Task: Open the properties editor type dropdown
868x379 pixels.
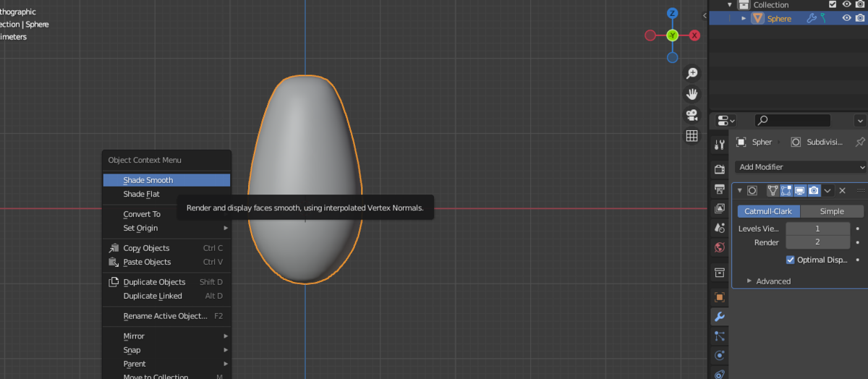Action: (x=726, y=120)
